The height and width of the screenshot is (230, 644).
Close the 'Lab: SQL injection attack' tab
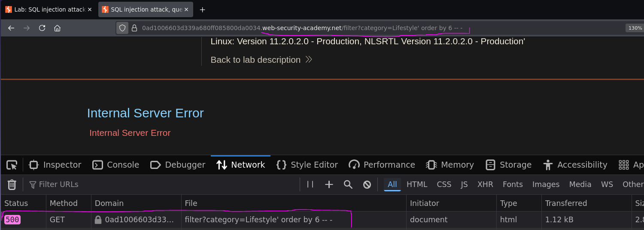[90, 9]
